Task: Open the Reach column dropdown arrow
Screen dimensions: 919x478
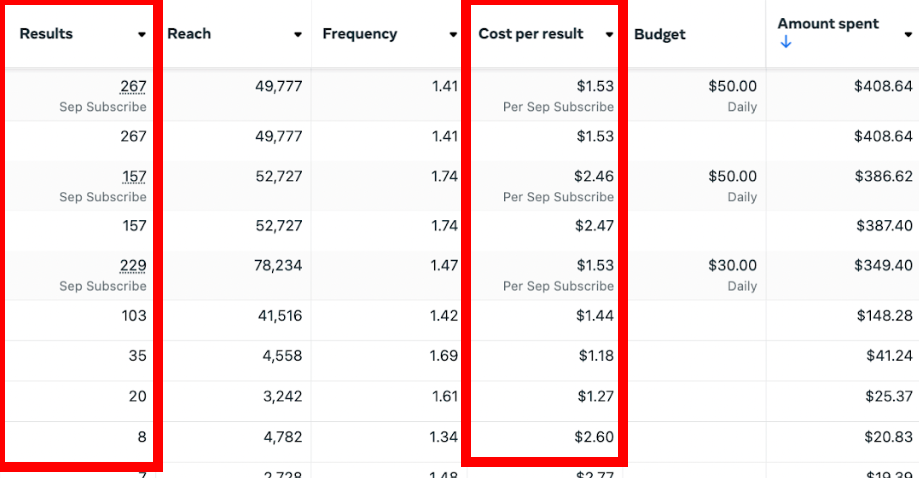Action: tap(298, 35)
